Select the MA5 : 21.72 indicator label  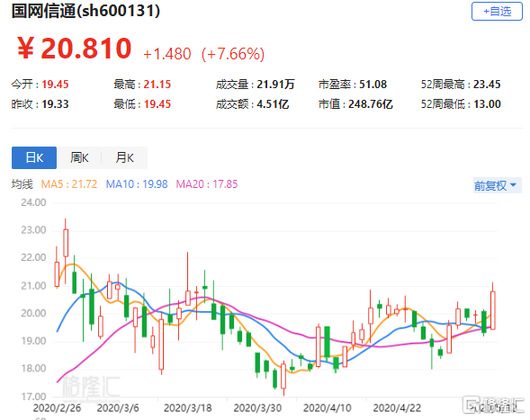(x=69, y=184)
